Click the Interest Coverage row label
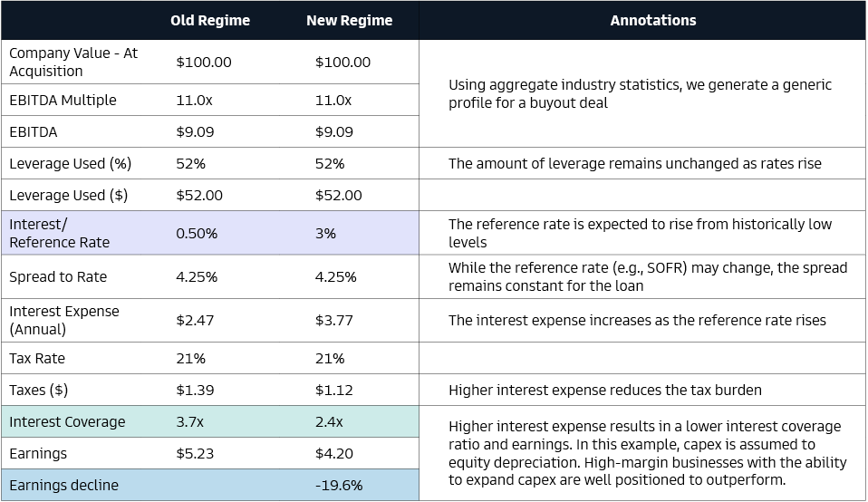This screenshot has width=868, height=502. click(x=67, y=422)
